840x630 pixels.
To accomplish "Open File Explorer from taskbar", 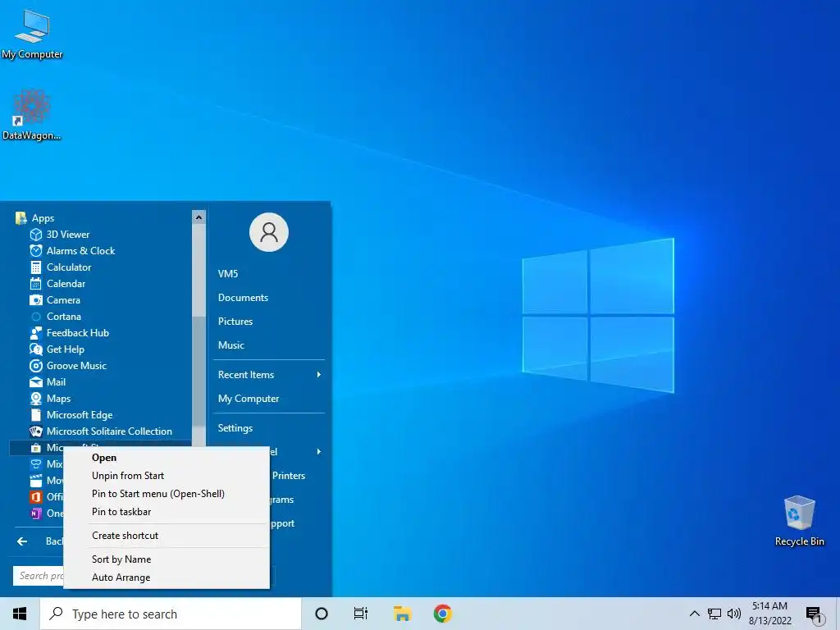I will tap(402, 614).
